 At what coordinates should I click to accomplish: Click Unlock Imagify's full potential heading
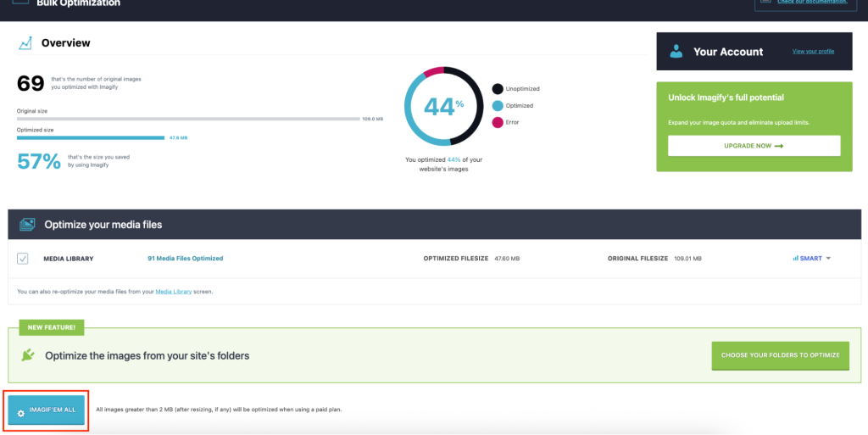(x=726, y=98)
